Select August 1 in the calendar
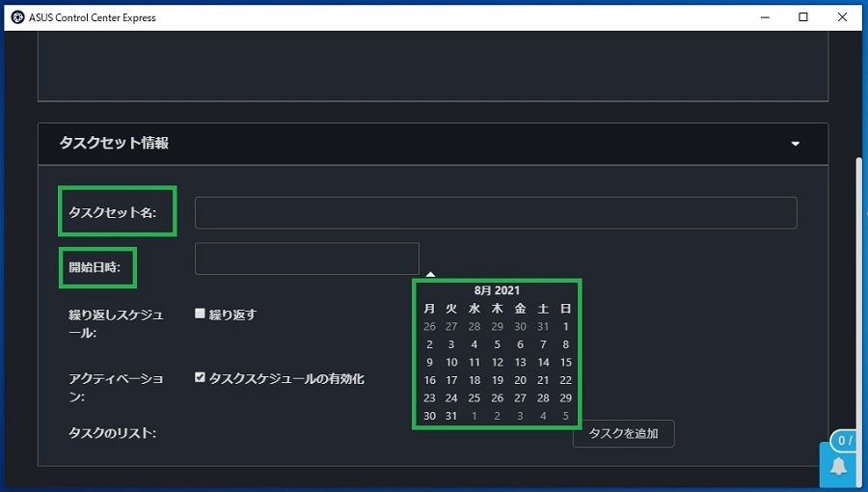The width and height of the screenshot is (868, 492). click(566, 326)
